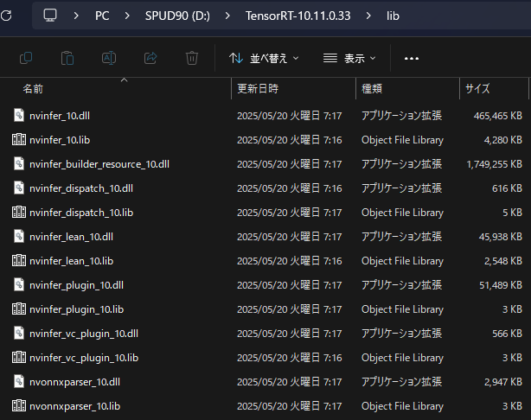
Task: Click the Paste toolbar icon
Action: point(67,58)
